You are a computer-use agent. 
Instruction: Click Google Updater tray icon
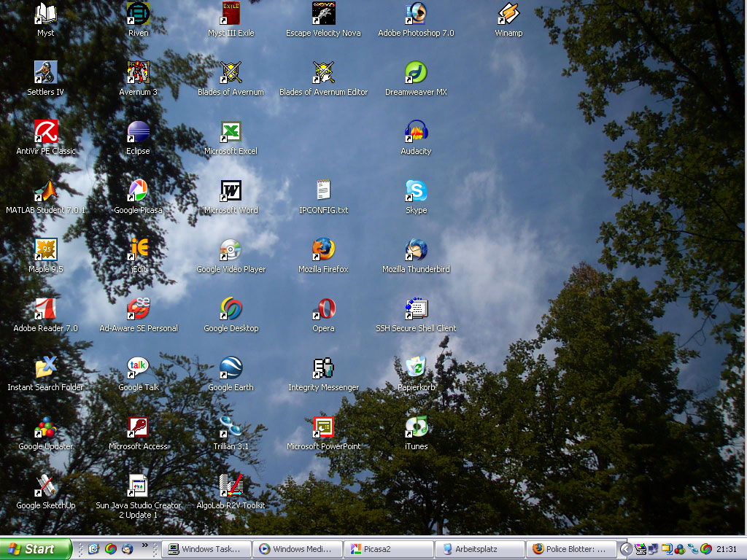pos(680,550)
